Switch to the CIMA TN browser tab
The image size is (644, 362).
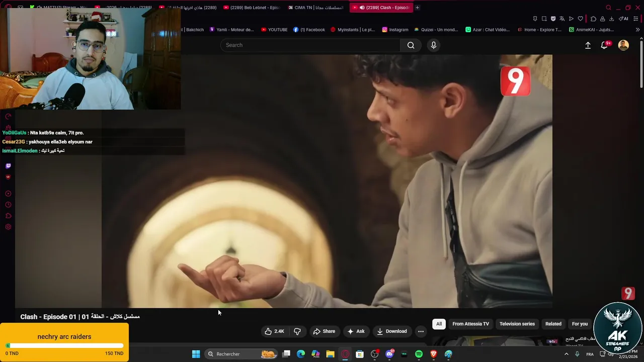[315, 8]
